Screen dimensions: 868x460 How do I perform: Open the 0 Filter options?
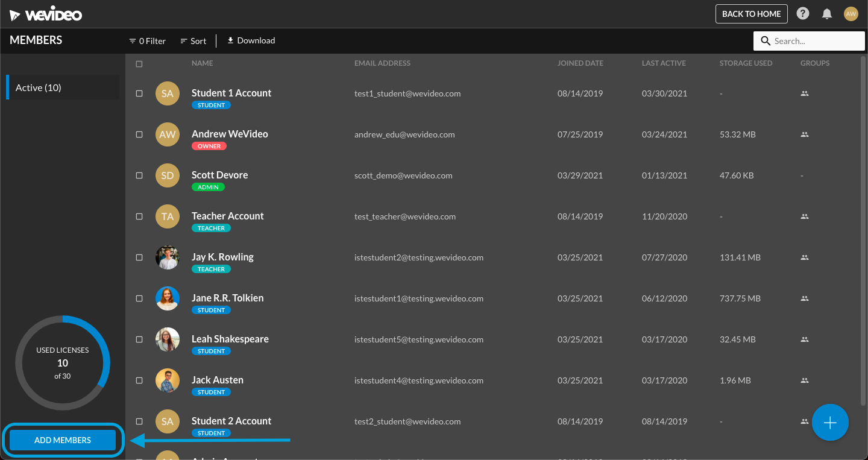(x=147, y=41)
